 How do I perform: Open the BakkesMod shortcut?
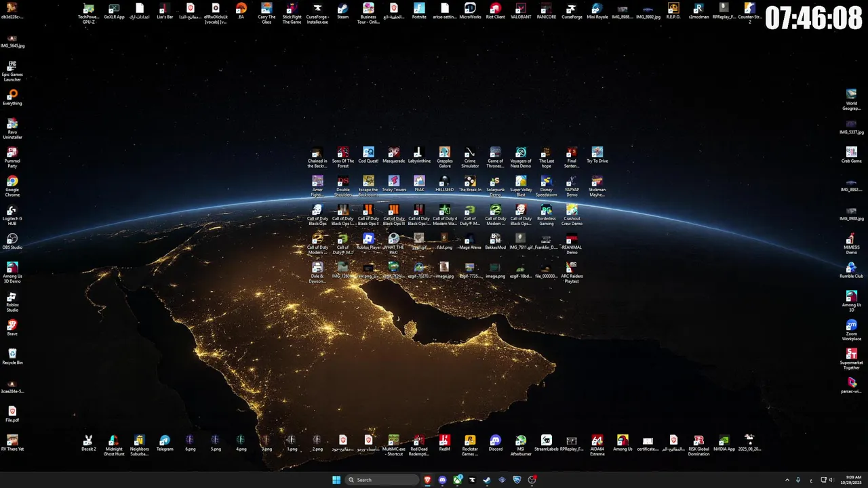click(496, 241)
